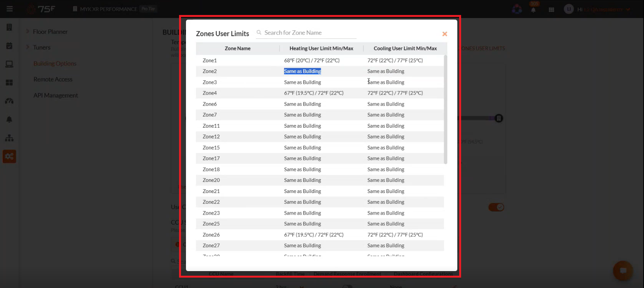Select Building Options menu item

pyautogui.click(x=55, y=63)
